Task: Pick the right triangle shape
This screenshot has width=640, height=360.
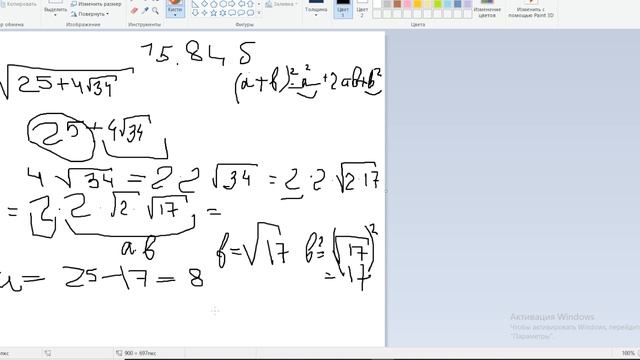Action: pos(195,4)
